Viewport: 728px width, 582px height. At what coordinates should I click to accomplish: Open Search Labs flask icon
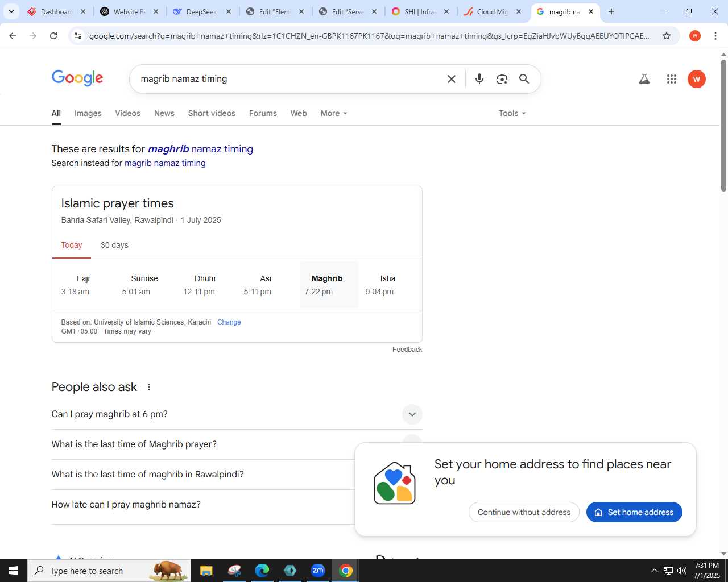[644, 79]
